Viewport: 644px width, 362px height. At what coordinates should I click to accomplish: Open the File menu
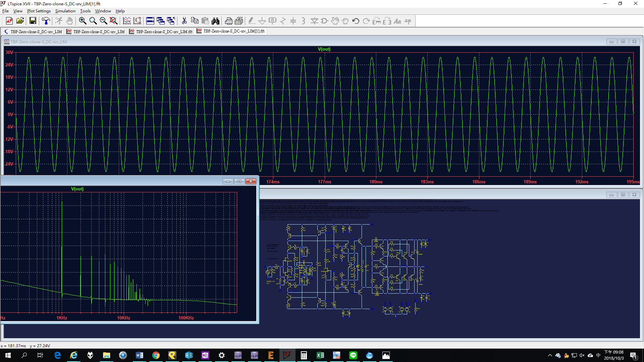click(x=6, y=11)
